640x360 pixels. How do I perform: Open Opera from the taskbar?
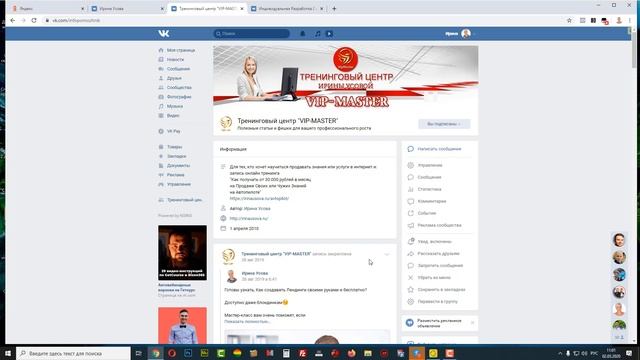tap(172, 353)
